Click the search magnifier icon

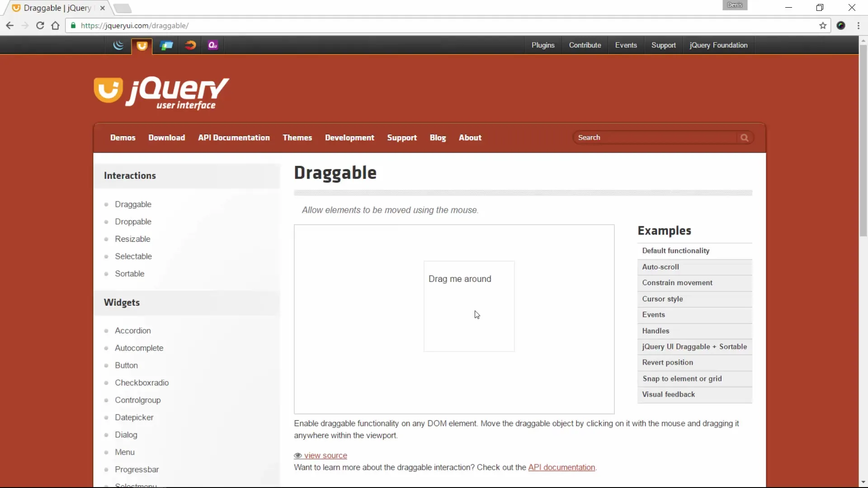[744, 138]
